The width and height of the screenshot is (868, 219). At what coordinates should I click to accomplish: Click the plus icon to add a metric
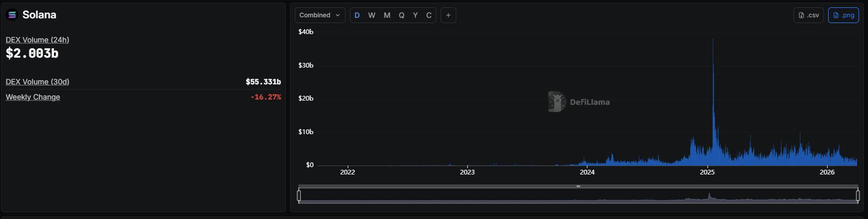click(448, 15)
